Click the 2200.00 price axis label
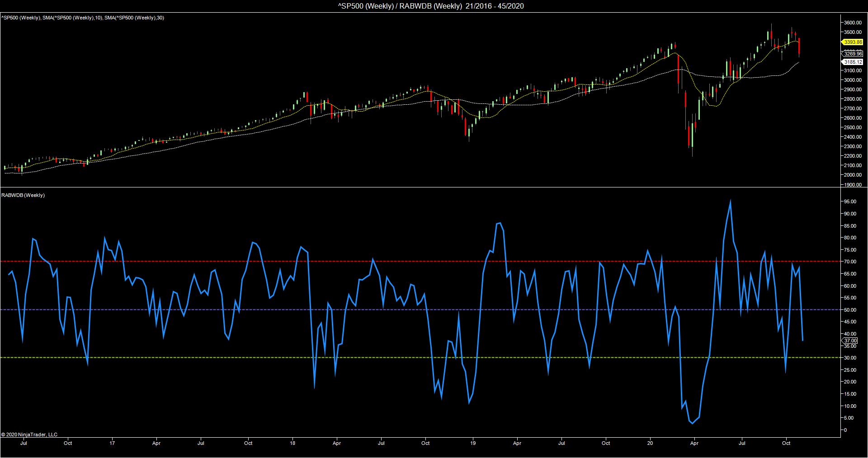868x458 pixels. pyautogui.click(x=853, y=156)
